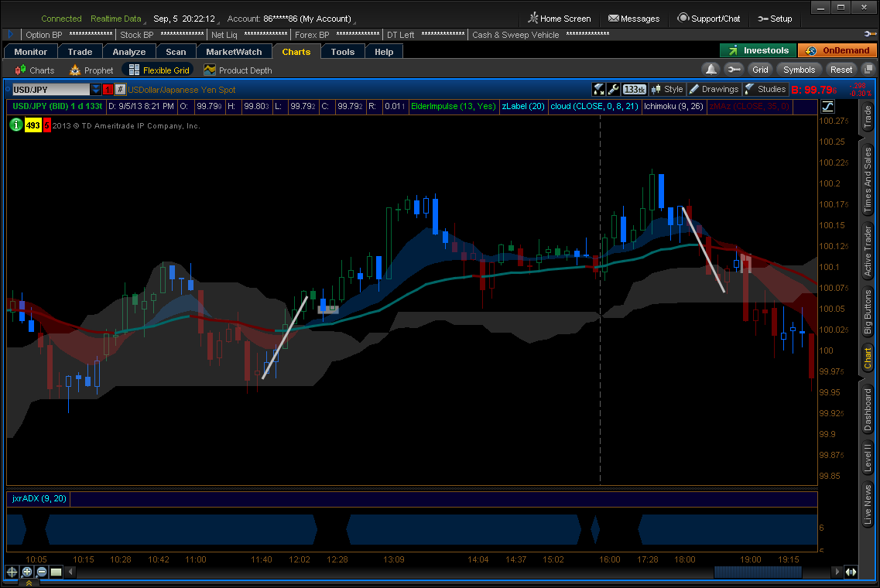Click the green zoom-reset rectangle icon
The height and width of the screenshot is (588, 880).
56,572
